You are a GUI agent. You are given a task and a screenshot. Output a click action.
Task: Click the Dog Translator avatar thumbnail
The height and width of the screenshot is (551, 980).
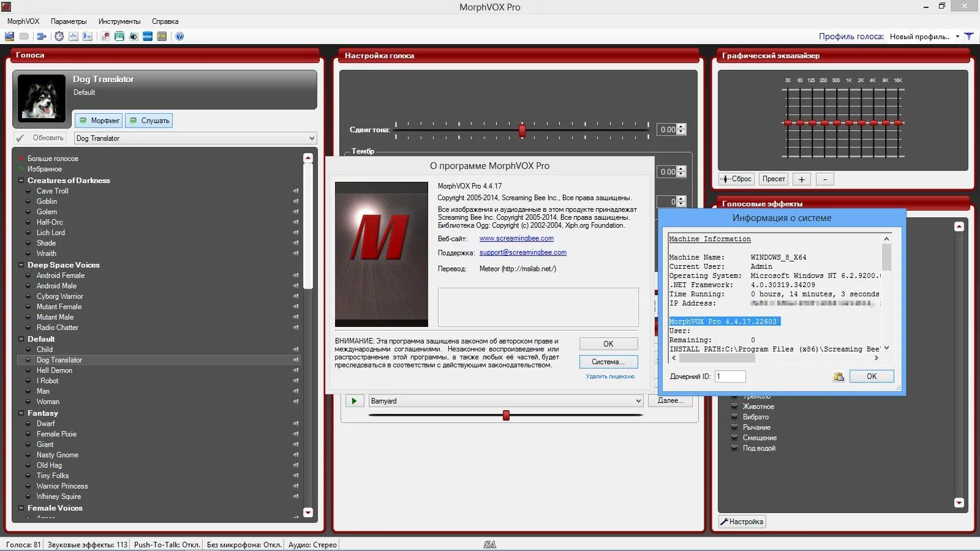coord(42,97)
